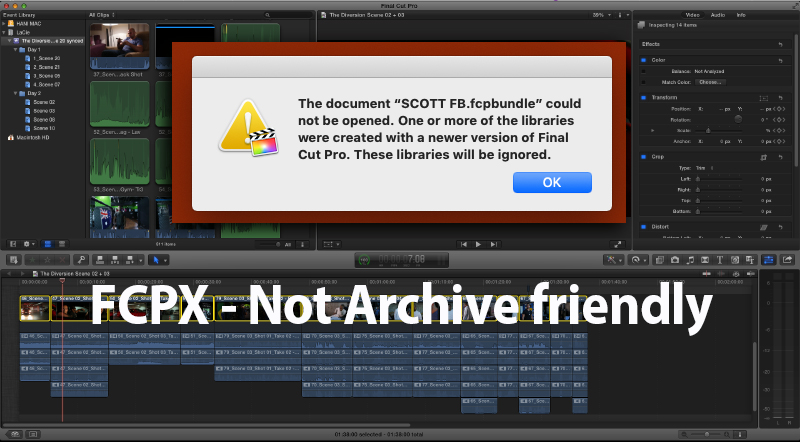Viewport: 800px width, 442px height.
Task: Open the All Clips filter dropdown
Action: pyautogui.click(x=102, y=15)
